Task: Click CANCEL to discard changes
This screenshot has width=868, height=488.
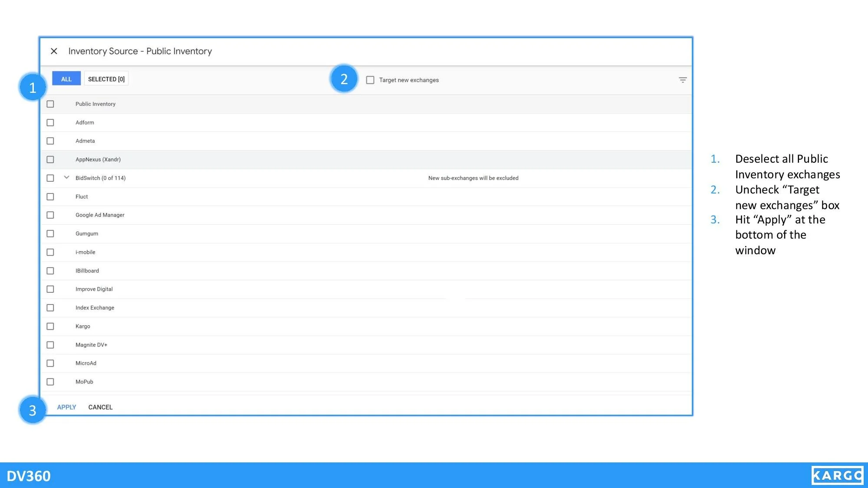Action: 100,407
